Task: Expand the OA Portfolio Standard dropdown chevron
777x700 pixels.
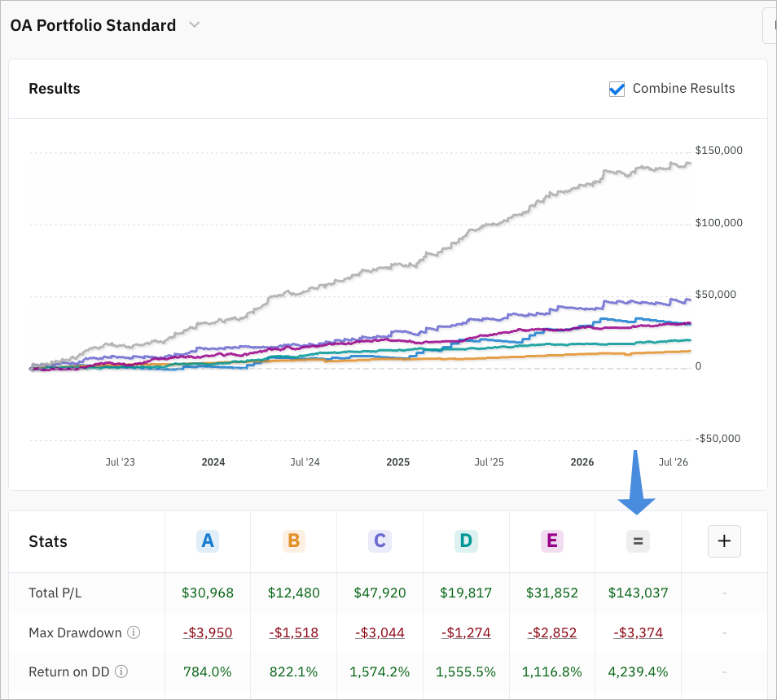Action: 195,24
